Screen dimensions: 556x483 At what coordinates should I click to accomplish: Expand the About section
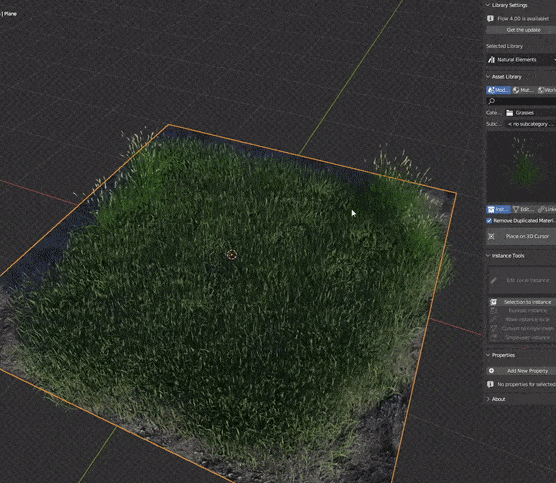pos(488,399)
